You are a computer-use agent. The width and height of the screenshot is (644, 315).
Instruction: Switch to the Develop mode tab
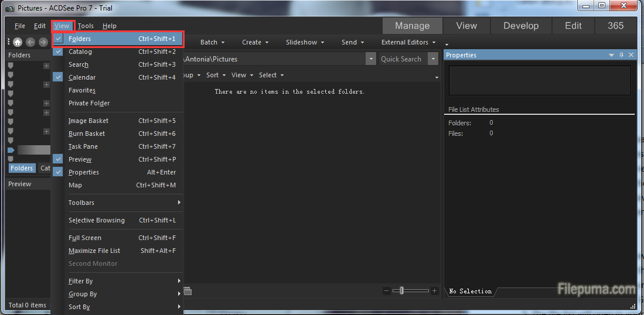pyautogui.click(x=521, y=26)
